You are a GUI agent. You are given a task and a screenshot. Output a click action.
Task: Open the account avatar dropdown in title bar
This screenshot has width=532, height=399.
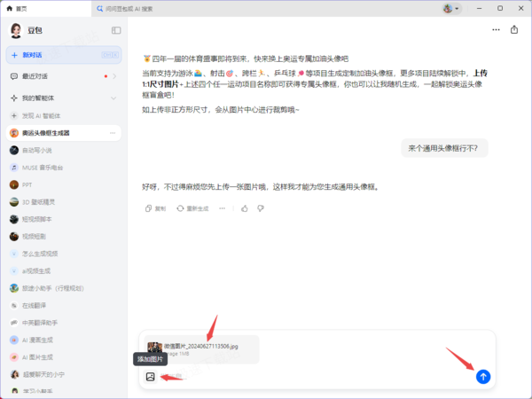click(451, 9)
